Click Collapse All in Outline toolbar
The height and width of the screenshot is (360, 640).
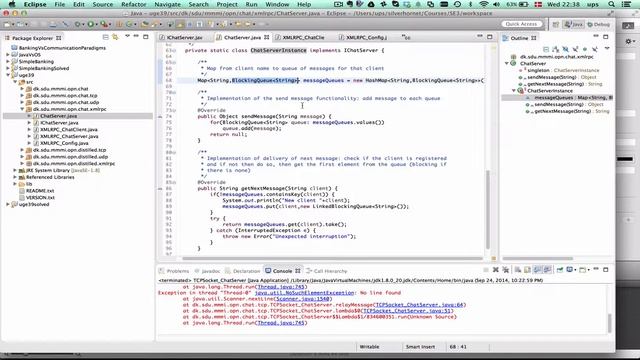coord(546,49)
